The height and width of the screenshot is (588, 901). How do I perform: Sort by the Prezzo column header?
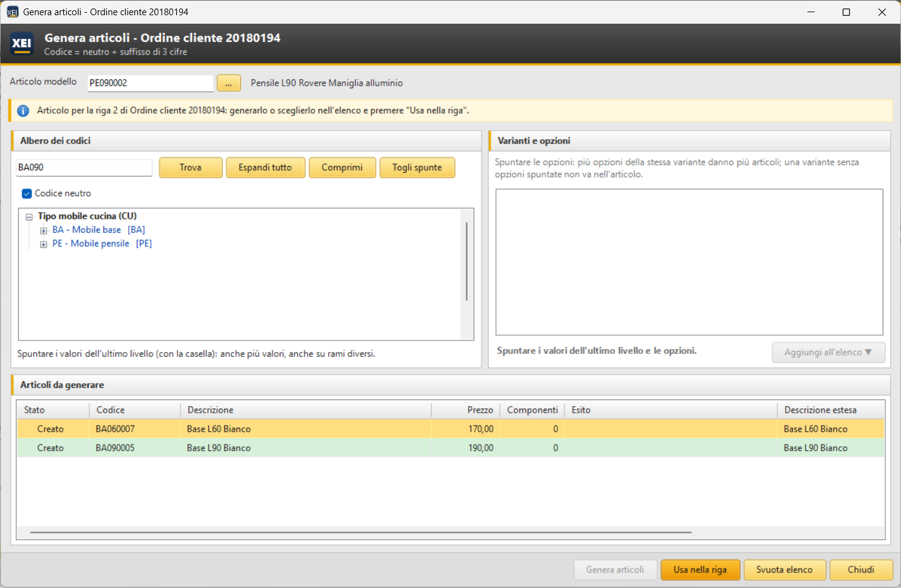pos(466,410)
